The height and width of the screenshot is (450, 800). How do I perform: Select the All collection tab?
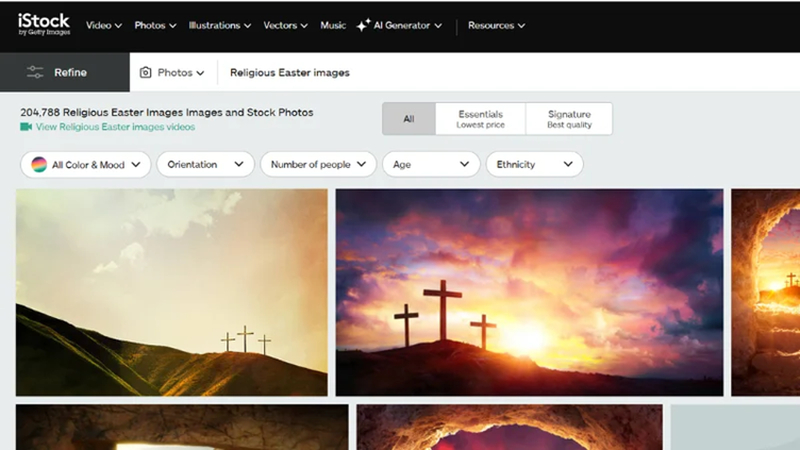tap(409, 119)
